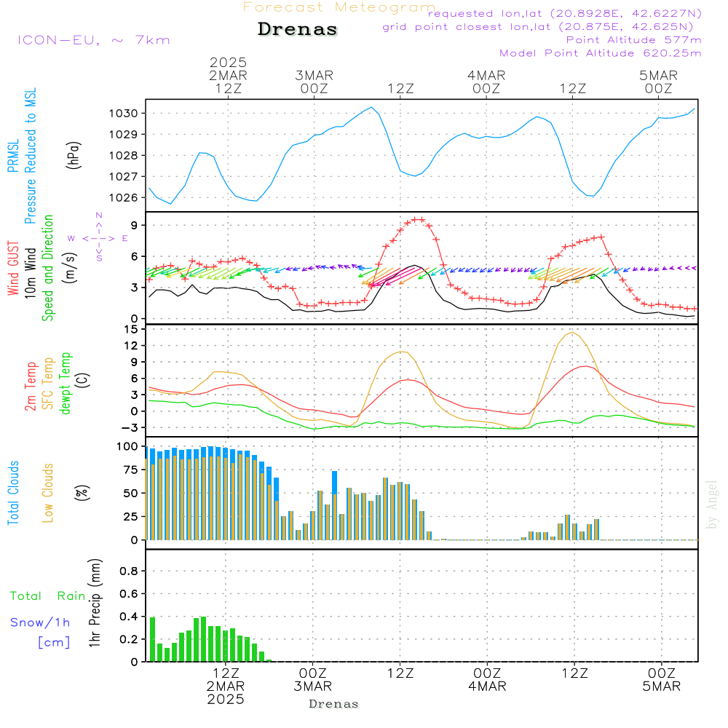Viewport: 728px width, 728px height.
Task: Click the '(hPa)' unit label
Action: (x=74, y=155)
